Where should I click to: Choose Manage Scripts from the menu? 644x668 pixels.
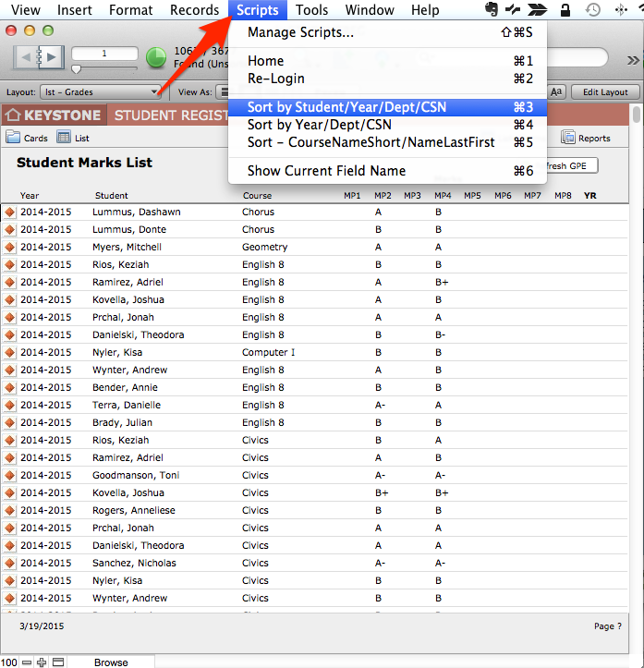point(300,32)
